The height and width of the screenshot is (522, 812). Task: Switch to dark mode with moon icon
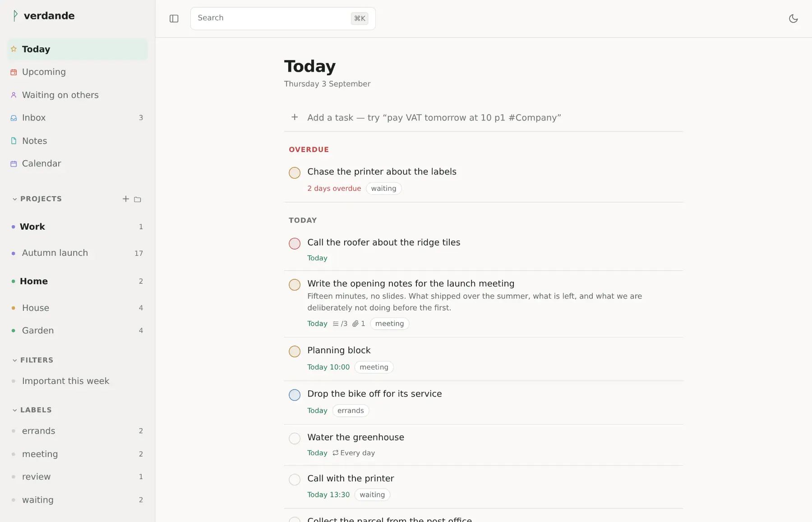[794, 18]
